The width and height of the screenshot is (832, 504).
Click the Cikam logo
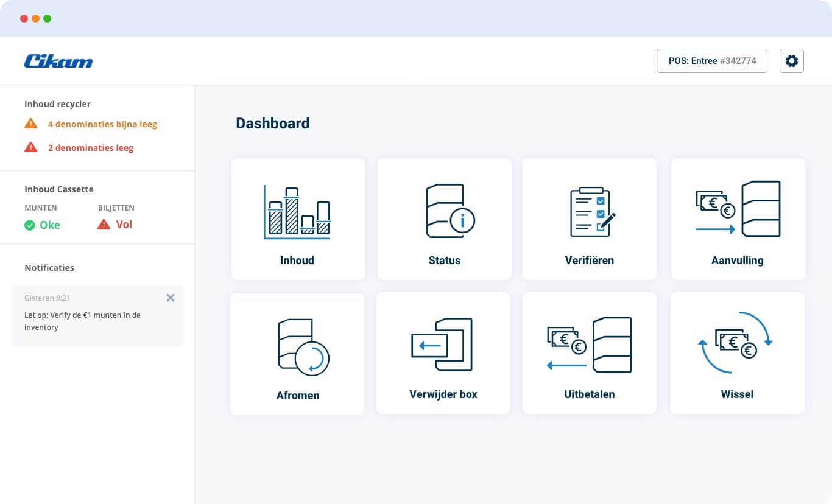(x=58, y=61)
